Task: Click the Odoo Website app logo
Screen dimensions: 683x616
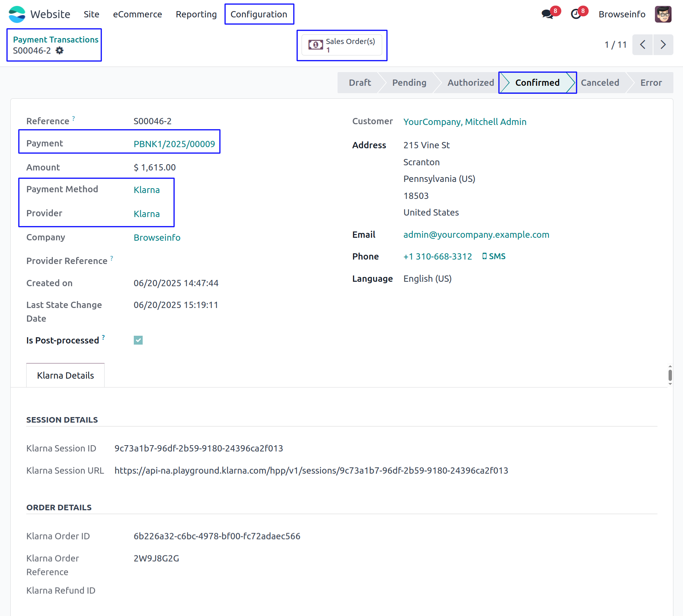Action: coord(17,14)
